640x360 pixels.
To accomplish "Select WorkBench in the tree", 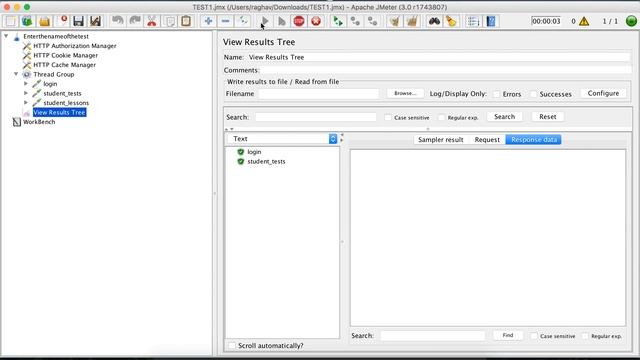I will (x=39, y=122).
